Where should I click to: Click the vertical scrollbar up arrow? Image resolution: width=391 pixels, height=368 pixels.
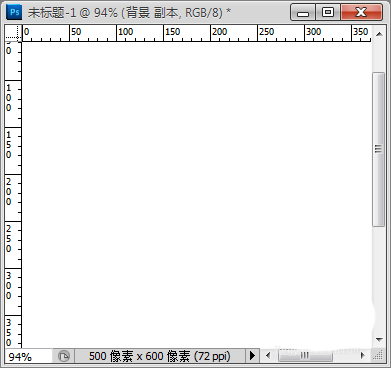coord(379,34)
